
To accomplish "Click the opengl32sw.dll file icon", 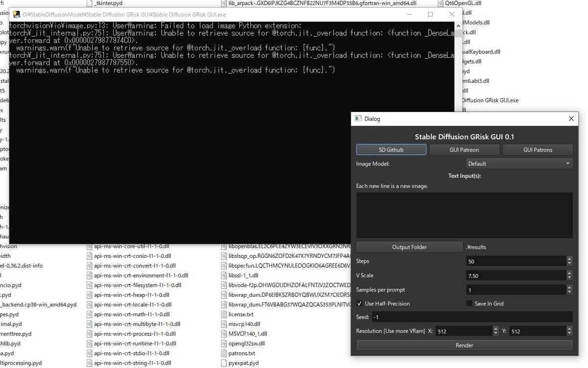I will (223, 344).
